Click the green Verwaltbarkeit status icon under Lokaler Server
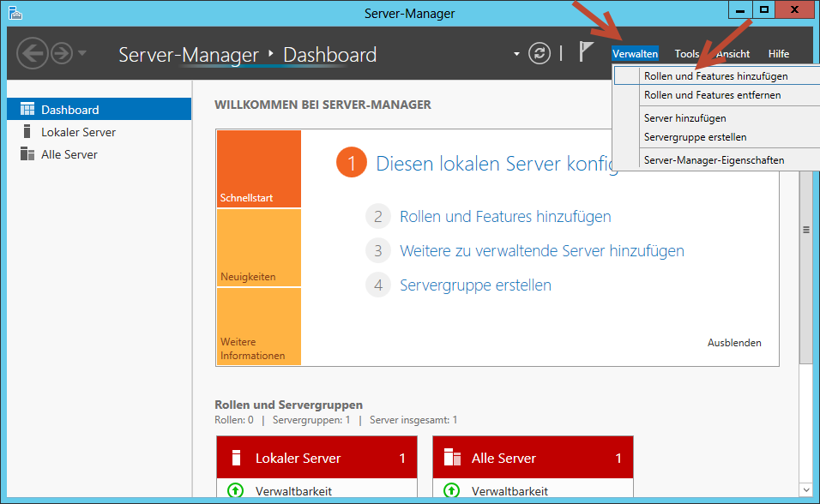 235,490
